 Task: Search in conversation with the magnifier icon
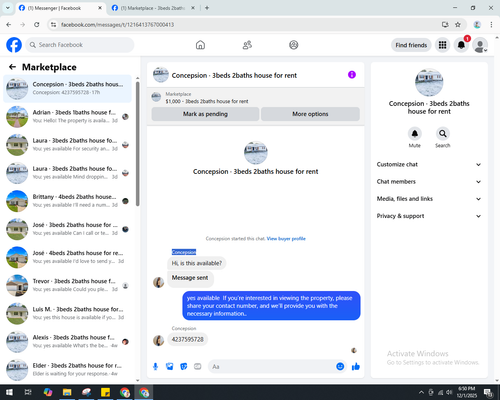point(443,134)
